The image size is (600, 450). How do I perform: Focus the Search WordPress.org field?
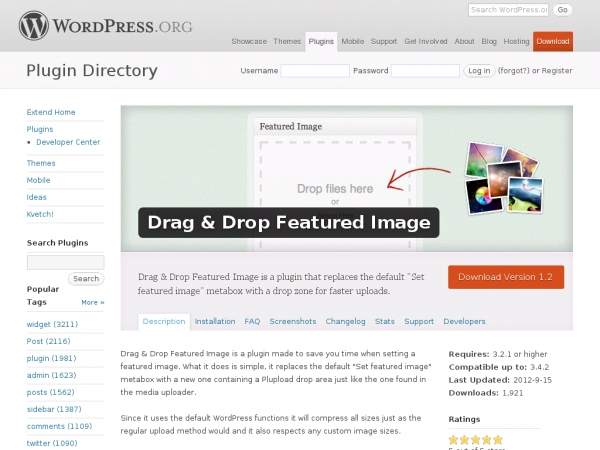pyautogui.click(x=508, y=10)
